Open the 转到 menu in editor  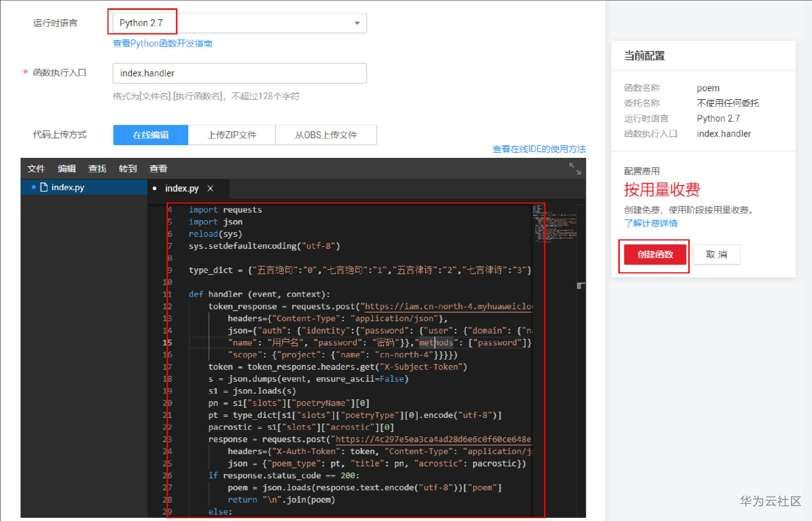click(128, 169)
